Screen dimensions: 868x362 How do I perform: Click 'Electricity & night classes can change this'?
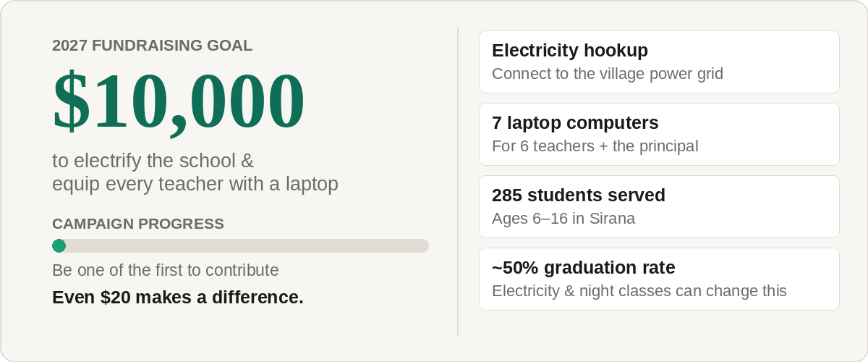click(x=639, y=291)
